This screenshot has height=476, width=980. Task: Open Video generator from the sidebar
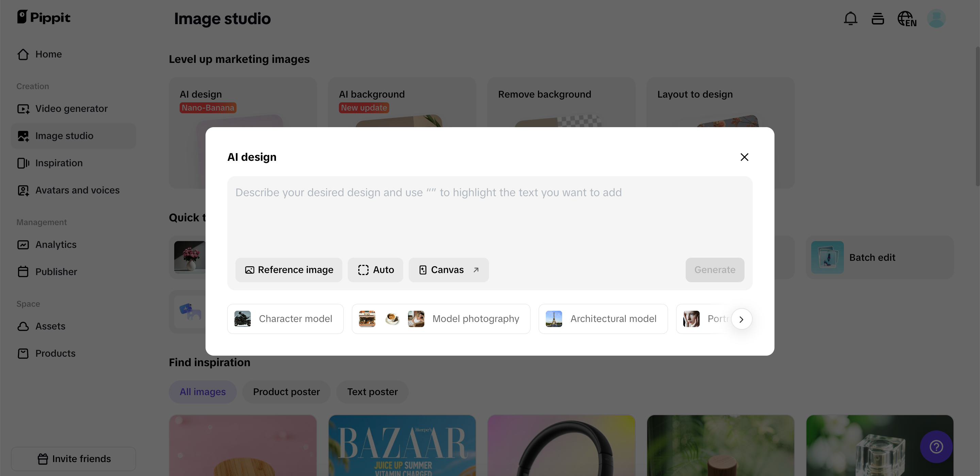pos(73,108)
